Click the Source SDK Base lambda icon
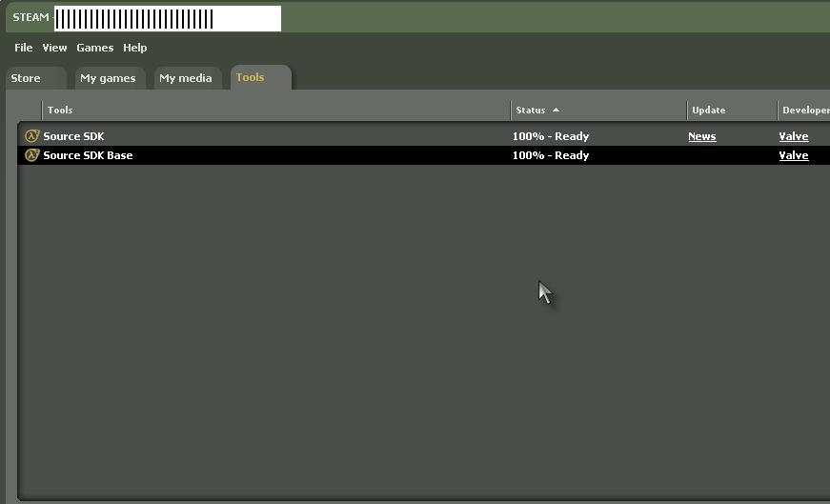The height and width of the screenshot is (504, 830). point(31,155)
